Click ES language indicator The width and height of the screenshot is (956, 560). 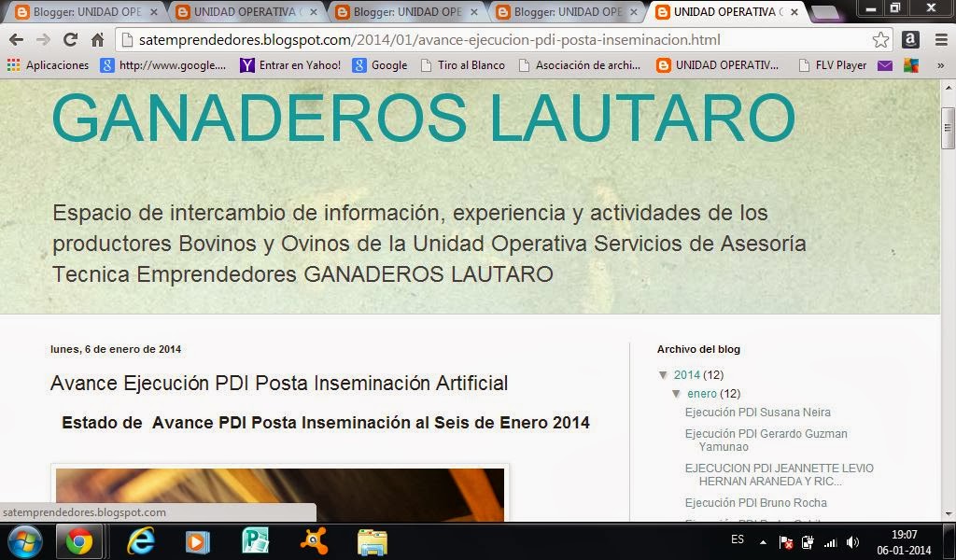[x=738, y=539]
